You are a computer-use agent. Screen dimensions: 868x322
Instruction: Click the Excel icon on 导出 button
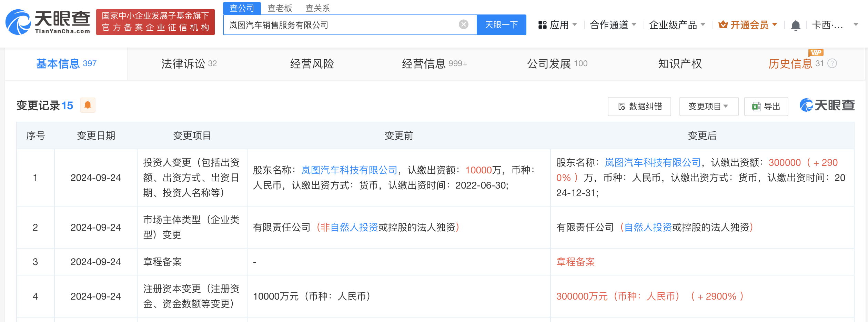757,107
